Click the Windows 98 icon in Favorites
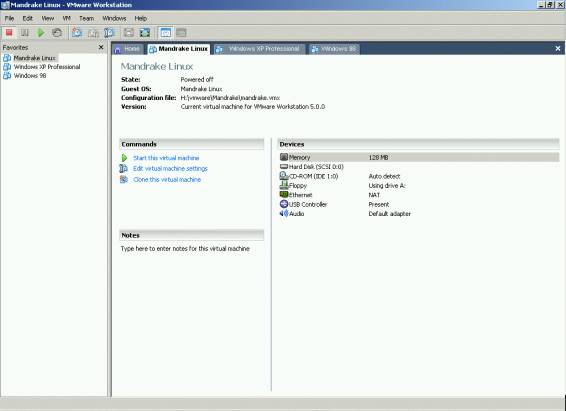566x411 pixels. point(7,76)
